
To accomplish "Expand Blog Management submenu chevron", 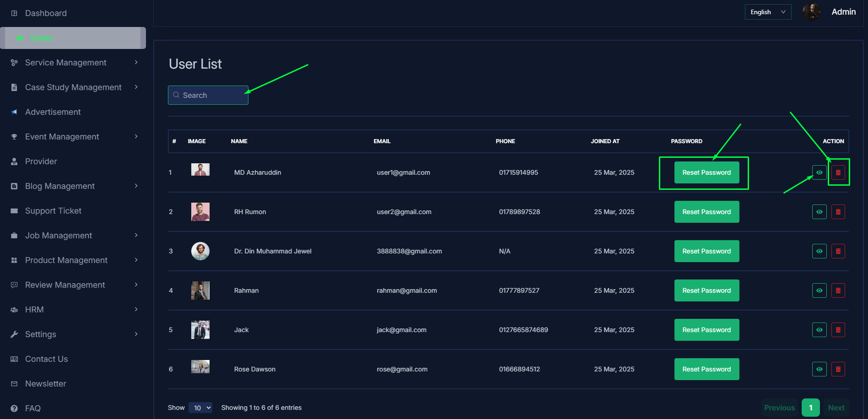I will (136, 186).
